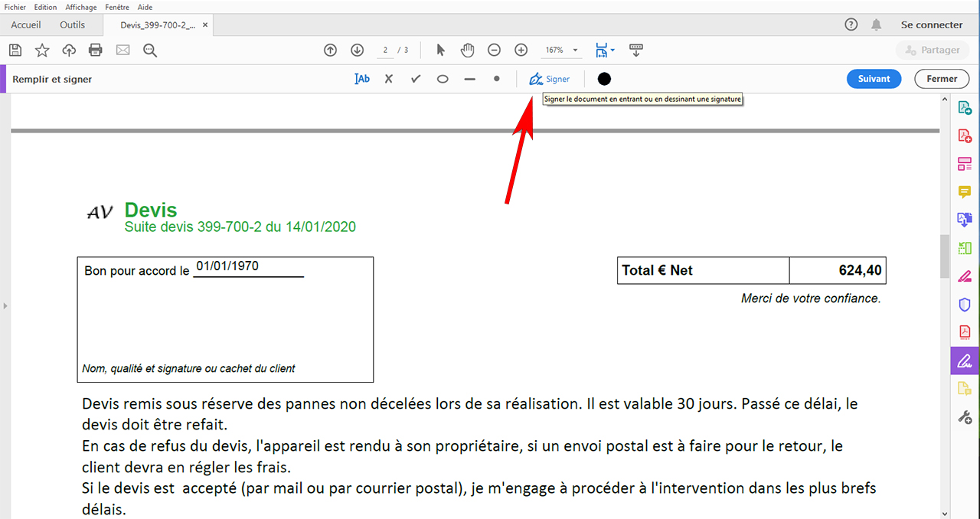980x519 pixels.
Task: Click the Signer signature tool
Action: (x=550, y=79)
